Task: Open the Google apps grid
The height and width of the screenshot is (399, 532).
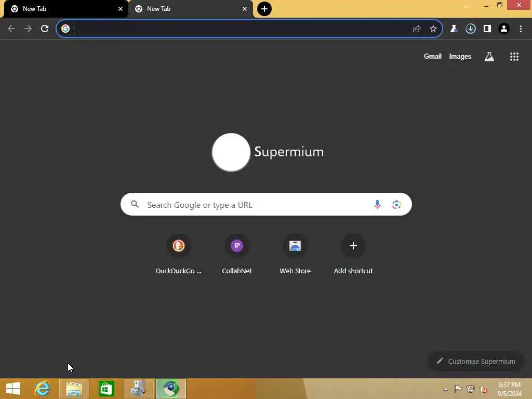Action: (514, 57)
